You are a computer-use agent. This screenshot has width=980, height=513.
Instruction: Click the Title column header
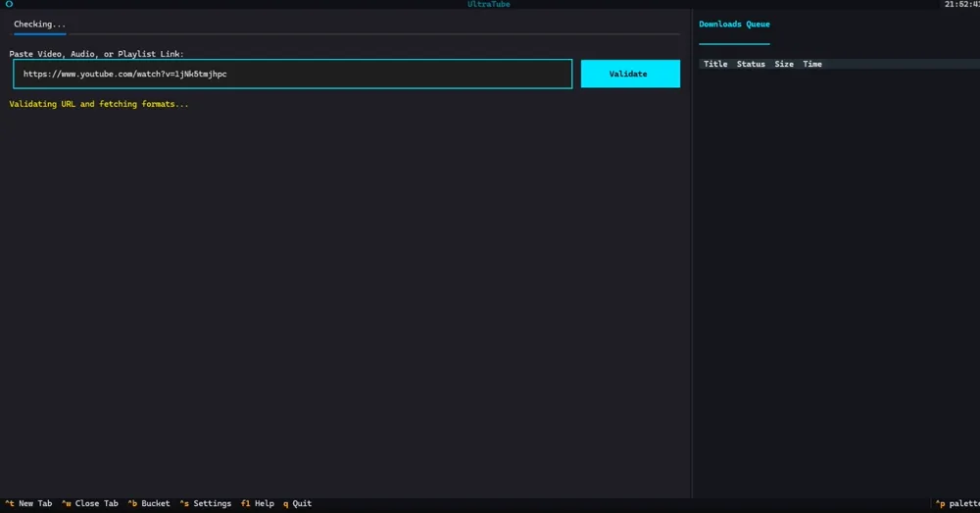(x=715, y=64)
